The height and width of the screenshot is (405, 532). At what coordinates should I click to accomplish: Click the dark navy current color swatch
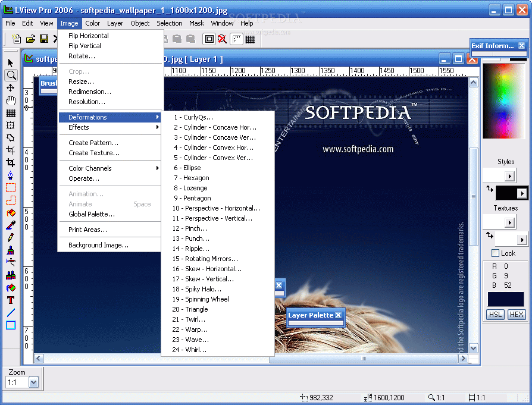click(506, 299)
